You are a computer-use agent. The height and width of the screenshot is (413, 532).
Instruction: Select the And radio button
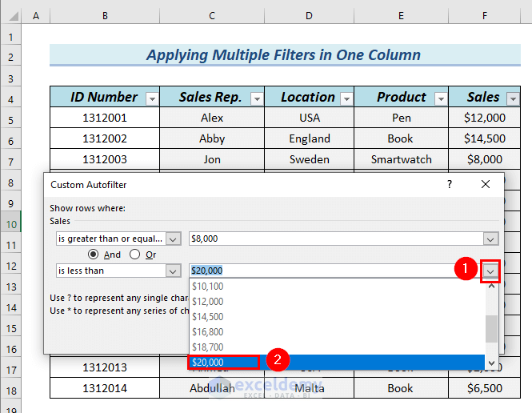94,255
